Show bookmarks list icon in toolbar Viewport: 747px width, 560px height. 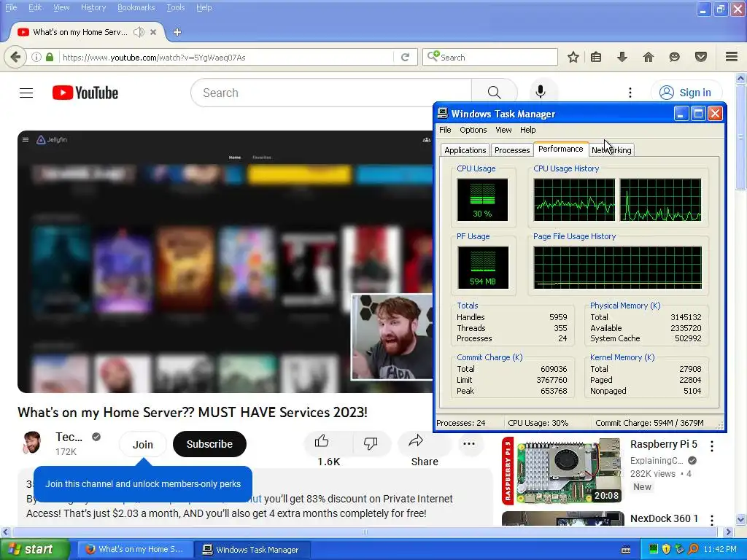tap(596, 57)
